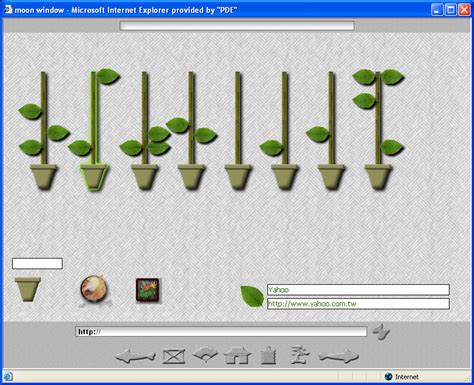Click single leaf of the seventh plant
Image resolution: width=474 pixels, height=385 pixels.
(318, 134)
